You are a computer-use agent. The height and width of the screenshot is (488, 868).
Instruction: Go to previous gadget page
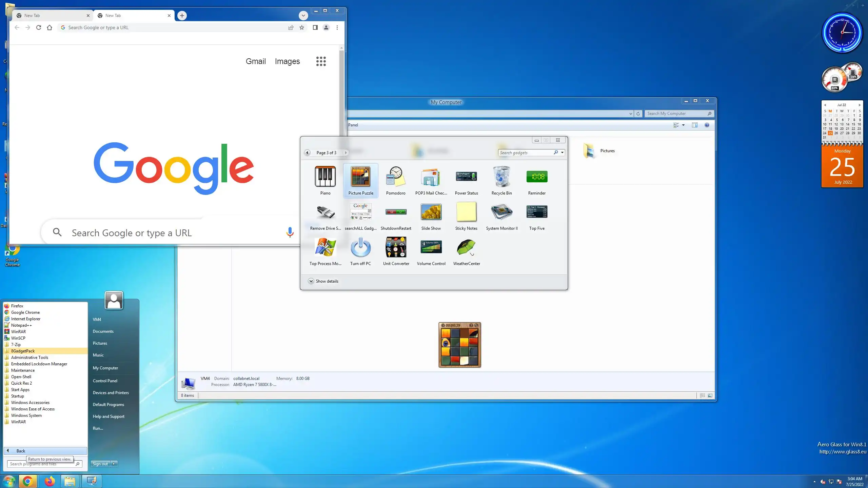point(307,152)
